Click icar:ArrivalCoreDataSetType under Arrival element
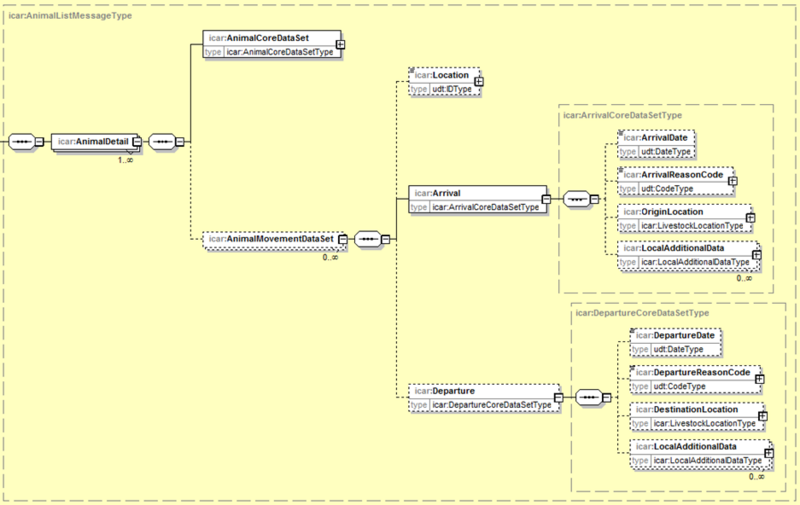The height and width of the screenshot is (505, 800). 486,207
